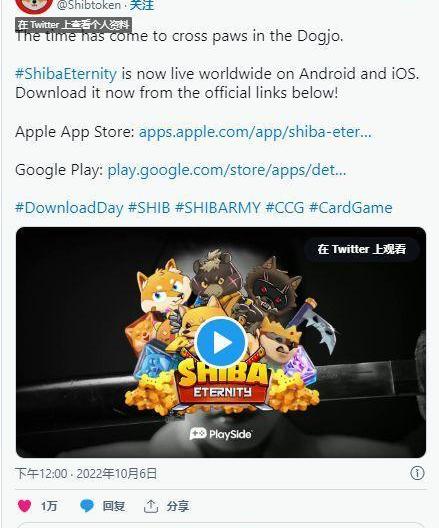Image resolution: width=439 pixels, height=528 pixels.
Task: Click the share upload icon
Action: coord(150,506)
